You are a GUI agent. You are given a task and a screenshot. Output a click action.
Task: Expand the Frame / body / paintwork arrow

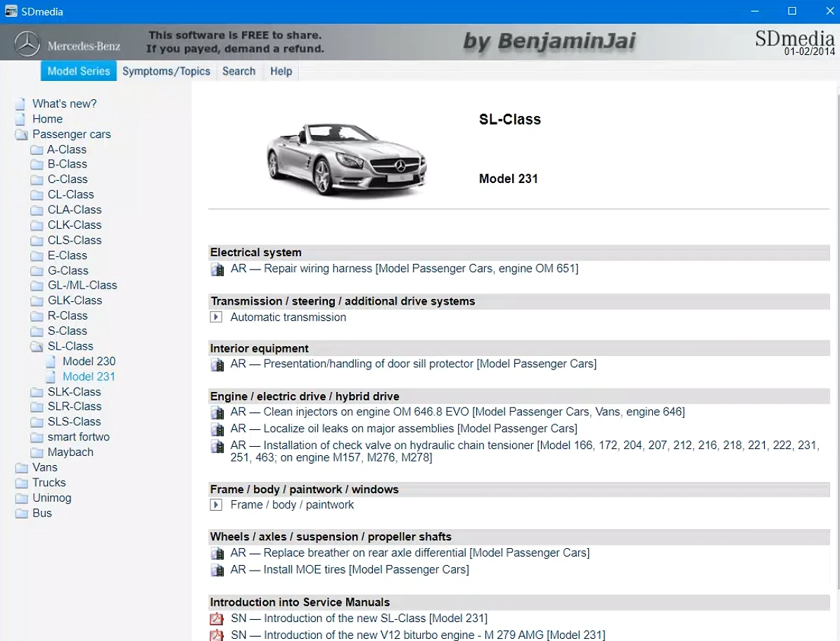tap(216, 505)
